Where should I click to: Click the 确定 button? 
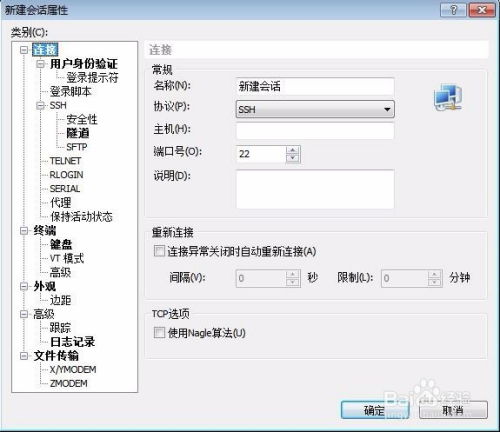[375, 410]
